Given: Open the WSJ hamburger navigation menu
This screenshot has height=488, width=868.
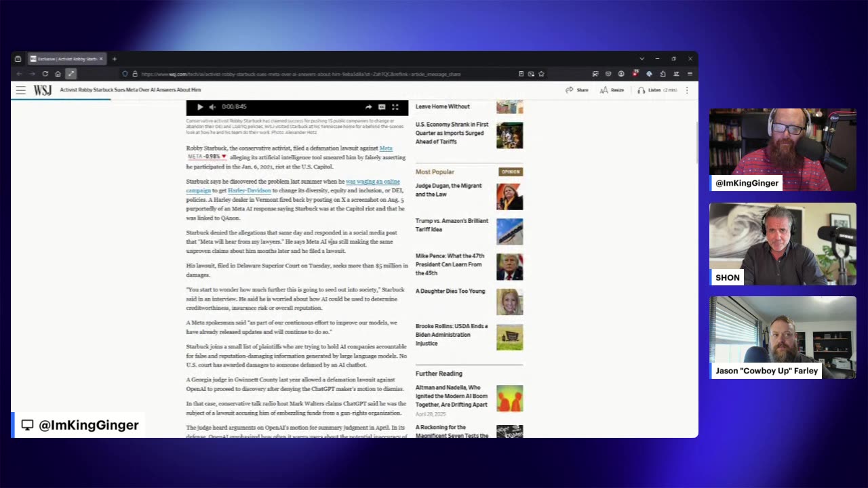Looking at the screenshot, I should click(x=21, y=89).
